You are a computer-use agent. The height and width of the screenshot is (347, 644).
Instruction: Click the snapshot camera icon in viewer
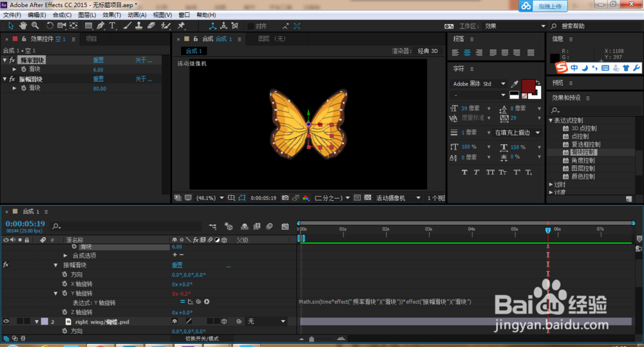coord(285,198)
